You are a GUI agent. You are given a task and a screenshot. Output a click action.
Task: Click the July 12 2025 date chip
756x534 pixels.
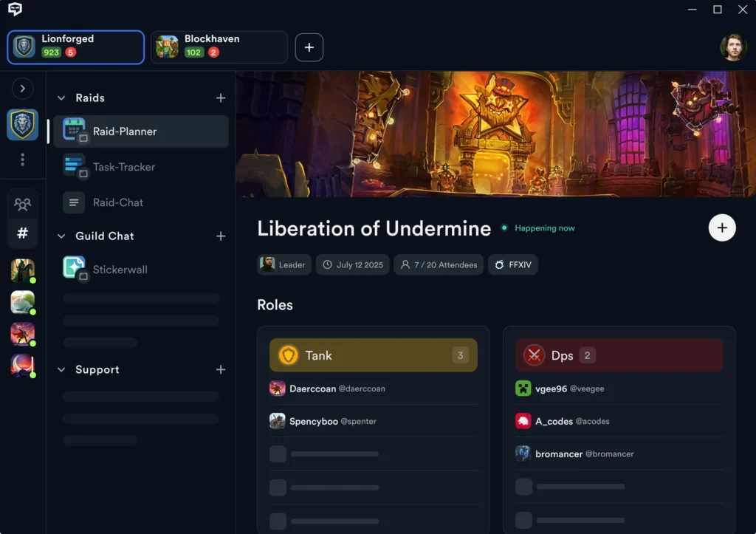pos(353,264)
